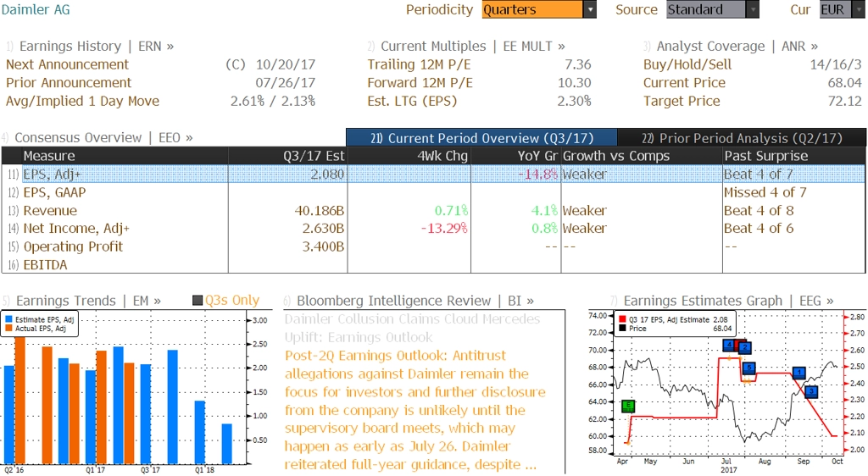
Task: Click Target Price value 72.12
Action: [845, 101]
